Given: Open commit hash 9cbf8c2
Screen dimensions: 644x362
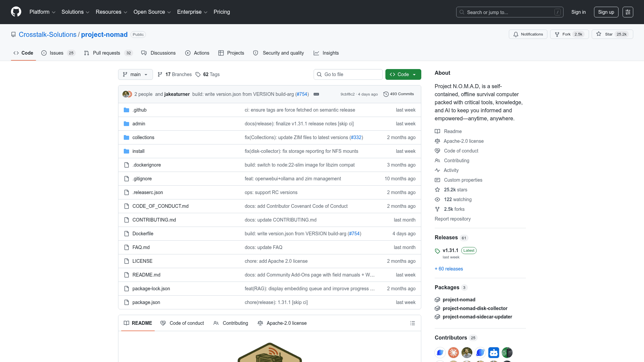Looking at the screenshot, I should point(347,94).
